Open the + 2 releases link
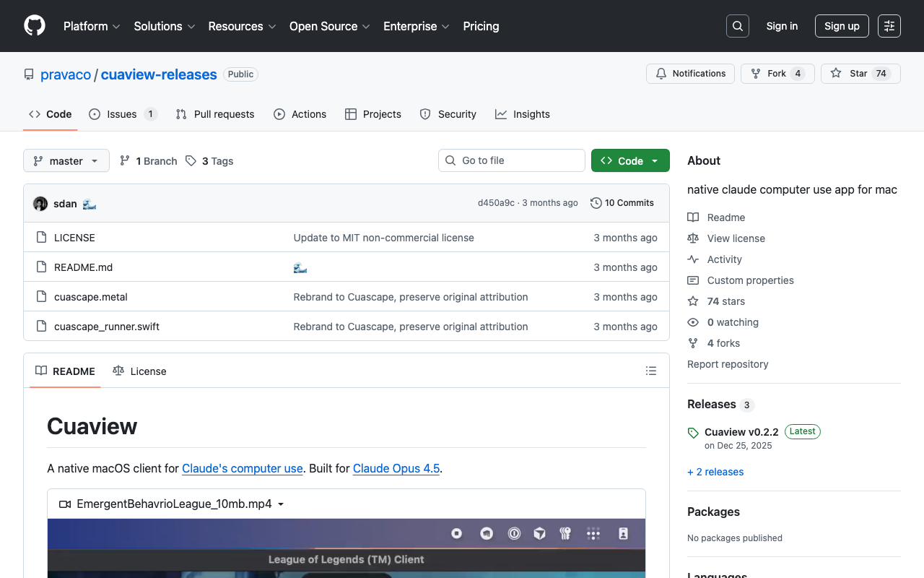 [715, 472]
